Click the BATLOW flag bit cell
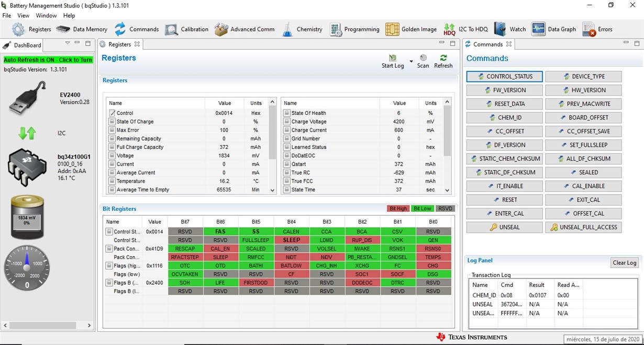 (292, 266)
